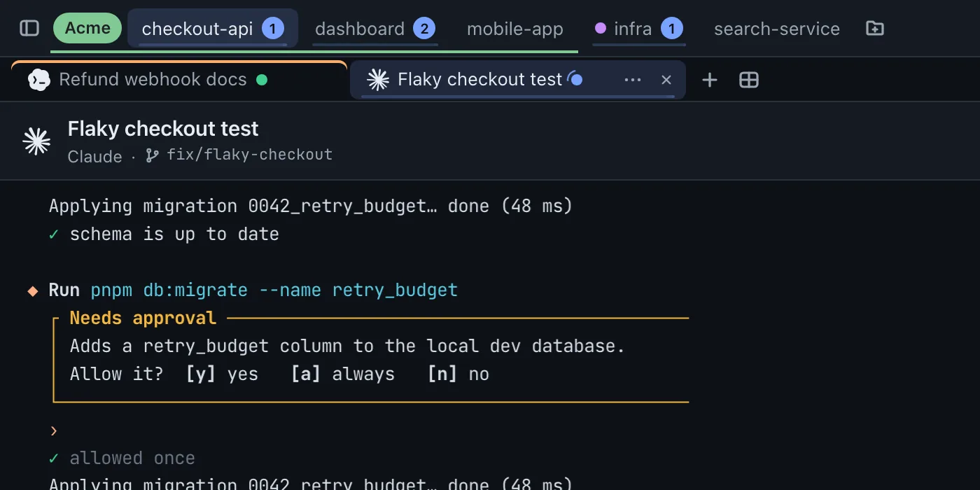Click the checkmark beside allowed once
Image resolution: width=980 pixels, height=490 pixels.
[54, 458]
